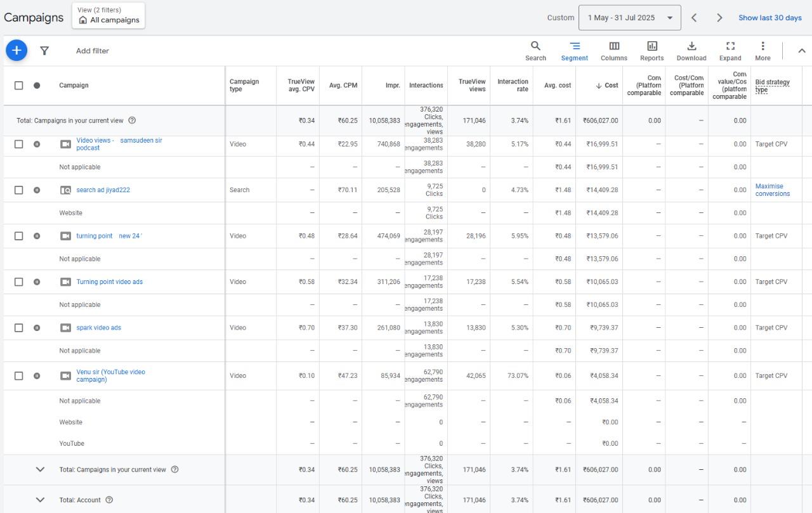Click paused status icon for Turning point video ads

coord(37,282)
